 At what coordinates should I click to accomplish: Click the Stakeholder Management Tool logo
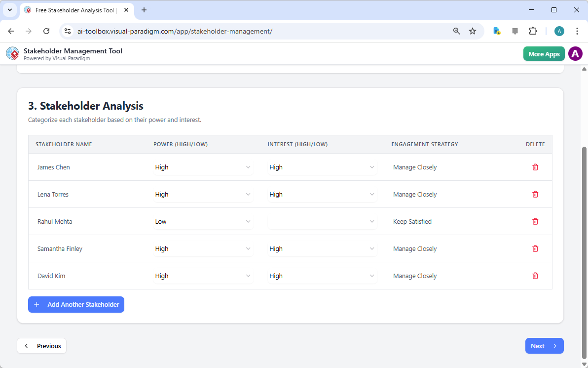click(x=12, y=53)
